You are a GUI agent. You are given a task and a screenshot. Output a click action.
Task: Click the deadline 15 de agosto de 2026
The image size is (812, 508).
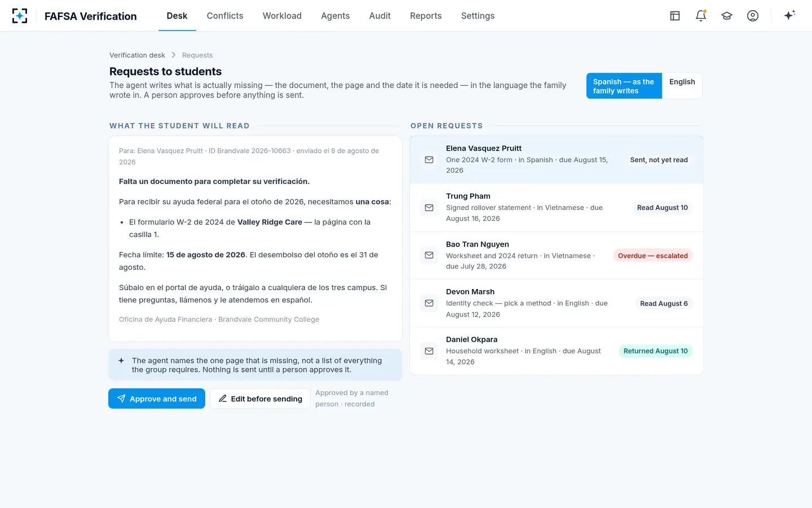pos(206,255)
